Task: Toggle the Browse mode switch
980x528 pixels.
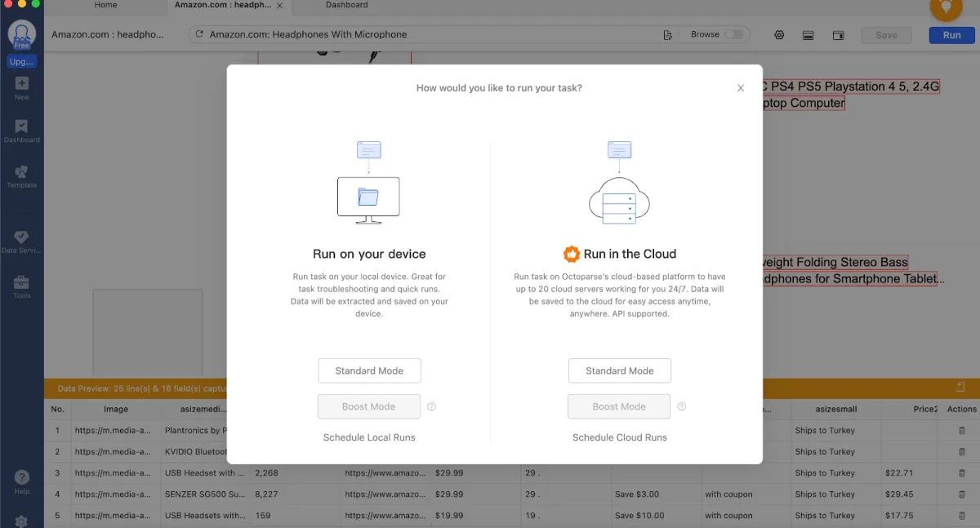Action: (x=734, y=35)
